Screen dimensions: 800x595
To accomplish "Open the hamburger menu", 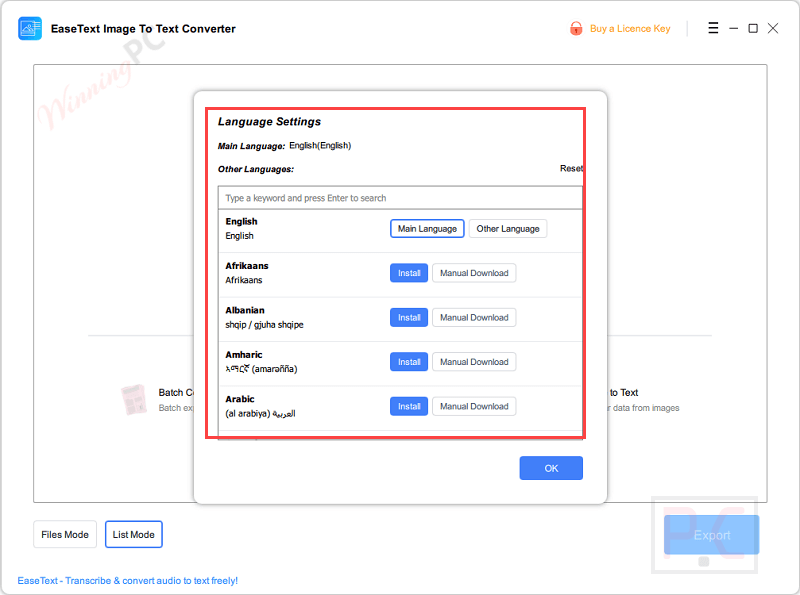I will tap(713, 28).
